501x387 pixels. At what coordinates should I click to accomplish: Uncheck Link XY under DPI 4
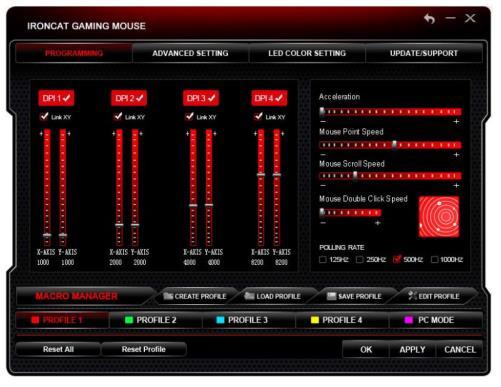click(258, 116)
